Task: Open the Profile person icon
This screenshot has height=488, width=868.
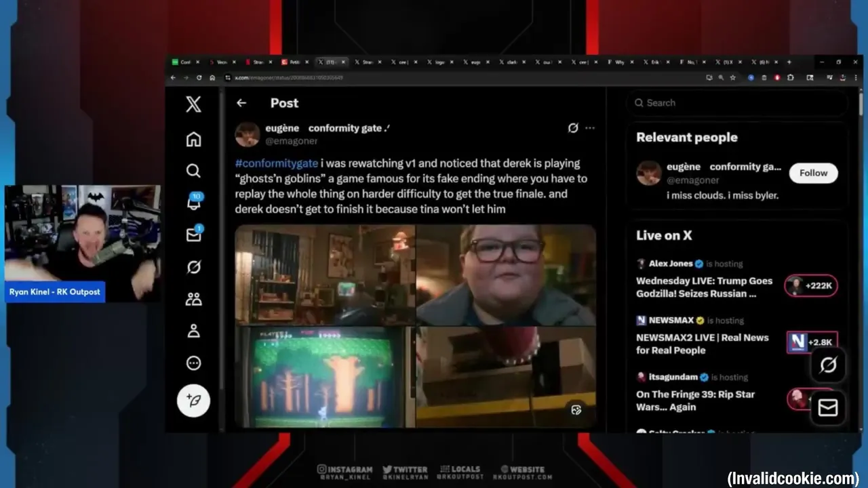Action: click(x=193, y=331)
